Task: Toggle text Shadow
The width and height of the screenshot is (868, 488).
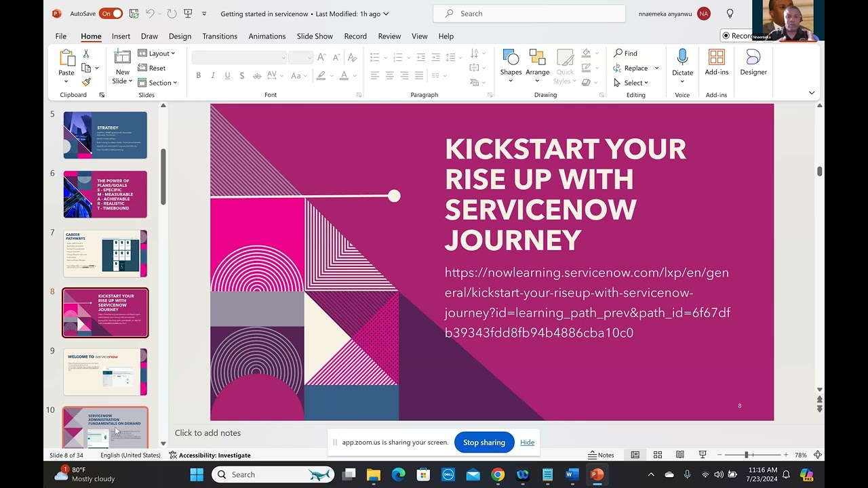Action: (242, 75)
